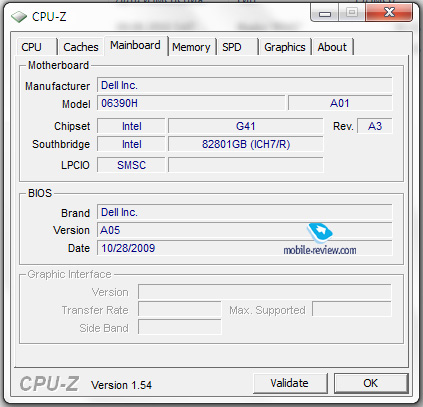Image resolution: width=423 pixels, height=407 pixels.
Task: Click the mobile-review.com arrow logo watermark
Action: pyautogui.click(x=320, y=232)
